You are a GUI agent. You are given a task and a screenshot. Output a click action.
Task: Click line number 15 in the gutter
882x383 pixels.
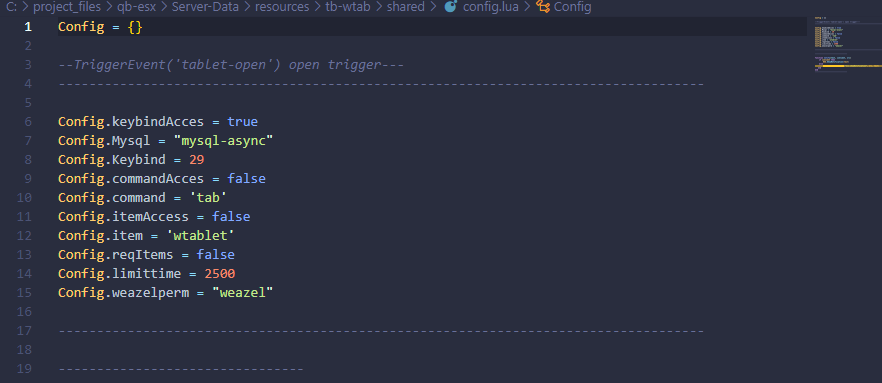[25, 292]
